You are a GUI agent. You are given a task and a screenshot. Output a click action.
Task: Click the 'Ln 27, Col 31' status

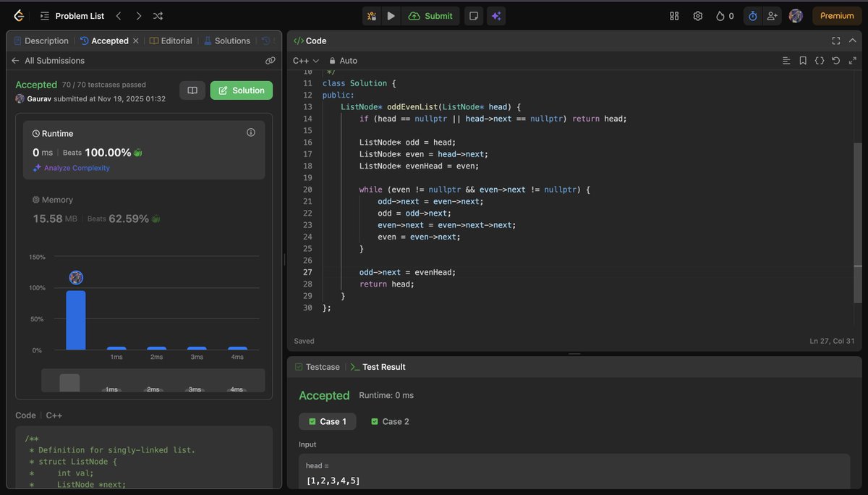[833, 341]
